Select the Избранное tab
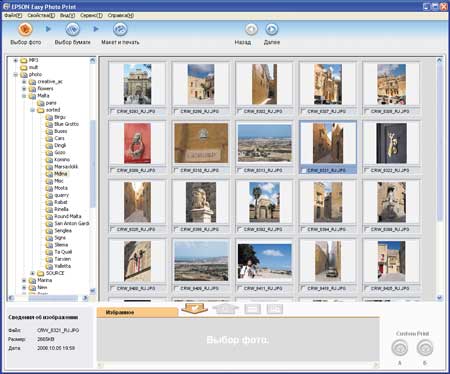The image size is (450, 374). (137, 312)
